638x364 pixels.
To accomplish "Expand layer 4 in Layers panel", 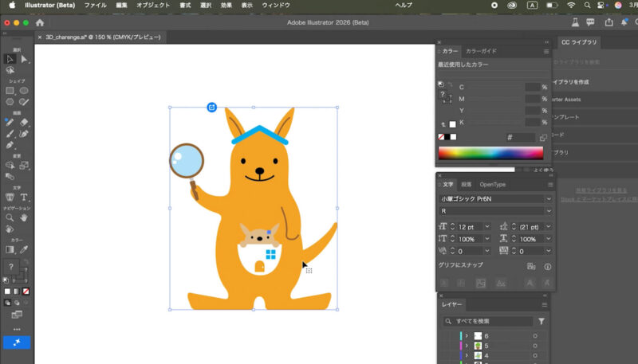I will click(467, 355).
